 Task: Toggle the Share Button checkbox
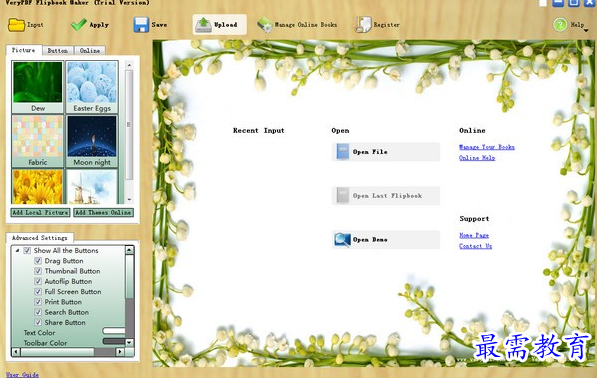38,322
